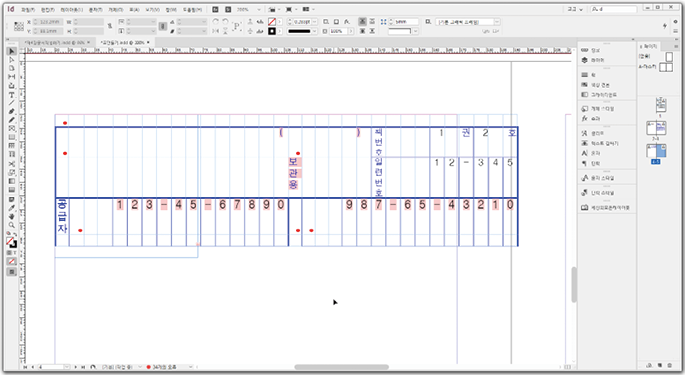Select the Zoom tool in toolbox
The width and height of the screenshot is (685, 375).
click(12, 226)
